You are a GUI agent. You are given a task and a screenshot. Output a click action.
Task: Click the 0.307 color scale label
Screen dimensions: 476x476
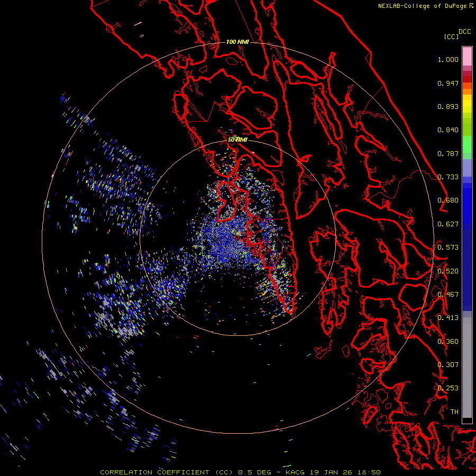tap(448, 364)
